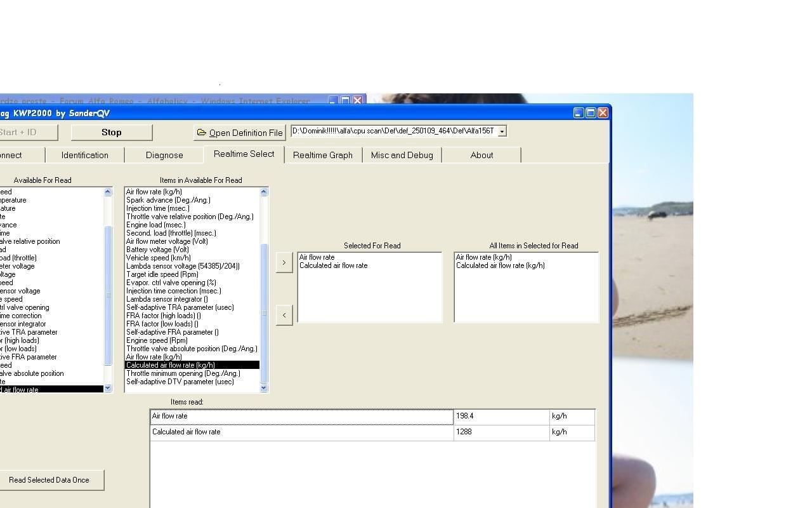The height and width of the screenshot is (508, 812).
Task: Select Throttle valve absolute position (Deg./Ang.)
Action: (192, 349)
